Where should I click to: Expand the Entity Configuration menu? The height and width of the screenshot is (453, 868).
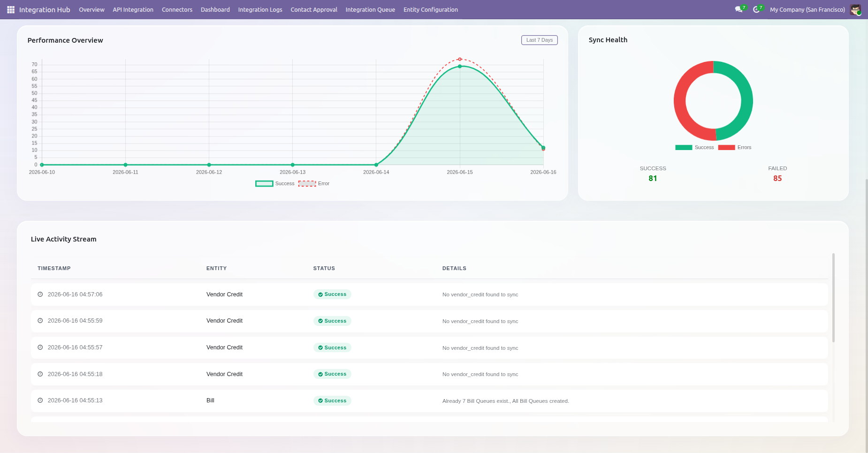click(431, 9)
